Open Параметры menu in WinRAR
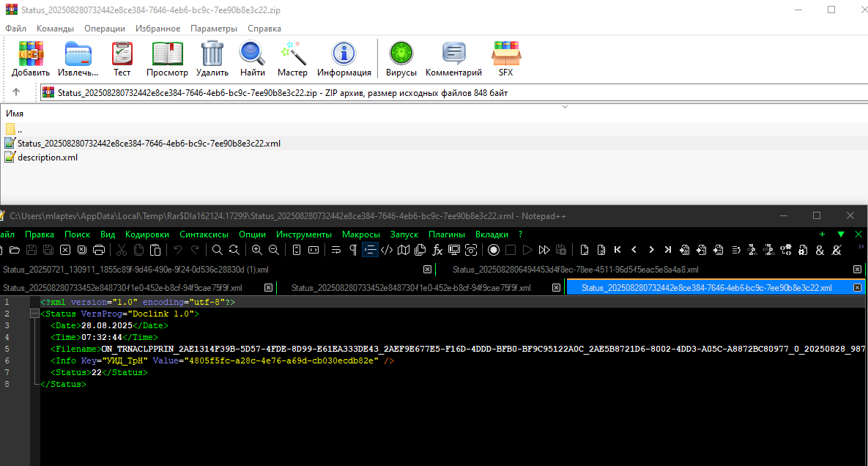 tap(214, 29)
